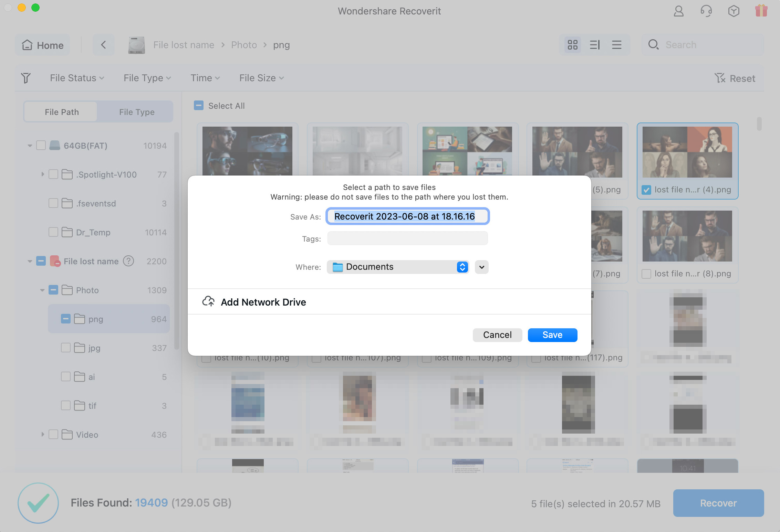Click the cloud upload network drive icon

(x=208, y=301)
